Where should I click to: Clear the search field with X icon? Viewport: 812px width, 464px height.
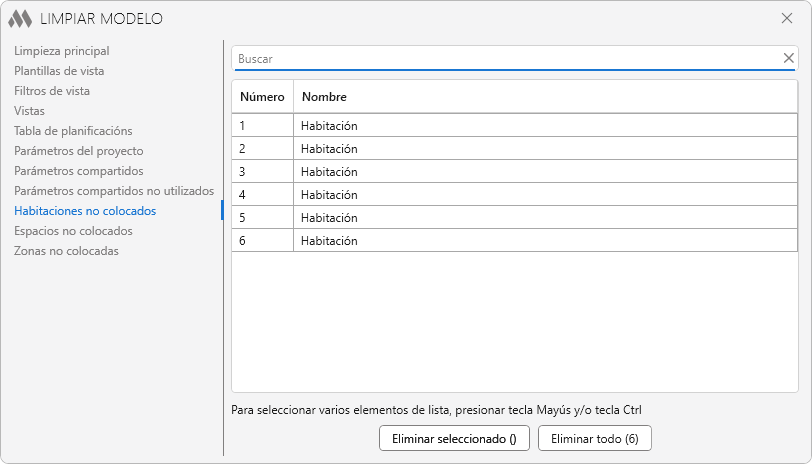(x=788, y=58)
